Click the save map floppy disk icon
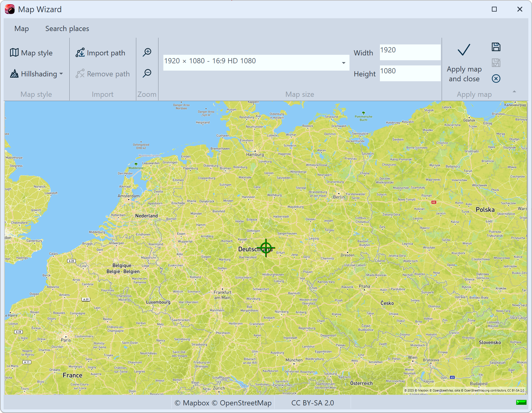Viewport: 532px width, 413px height. [496, 47]
